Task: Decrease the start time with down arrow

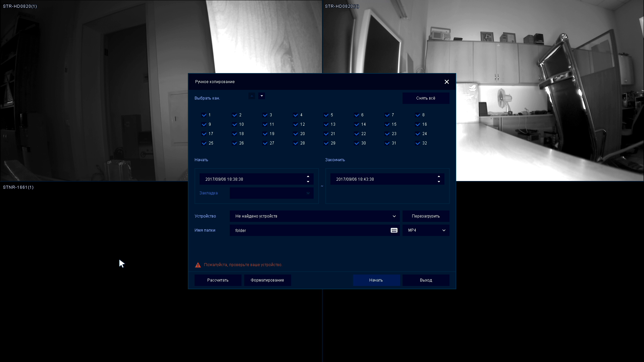Action: [308, 182]
